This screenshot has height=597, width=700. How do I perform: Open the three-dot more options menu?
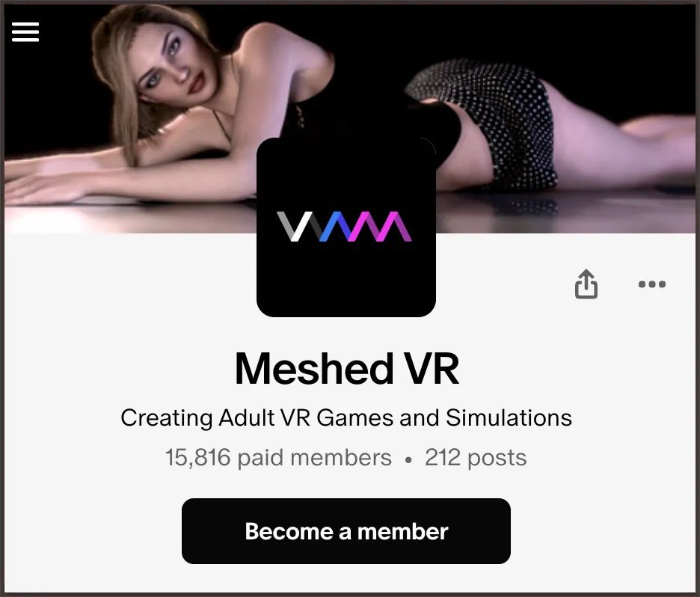tap(652, 284)
